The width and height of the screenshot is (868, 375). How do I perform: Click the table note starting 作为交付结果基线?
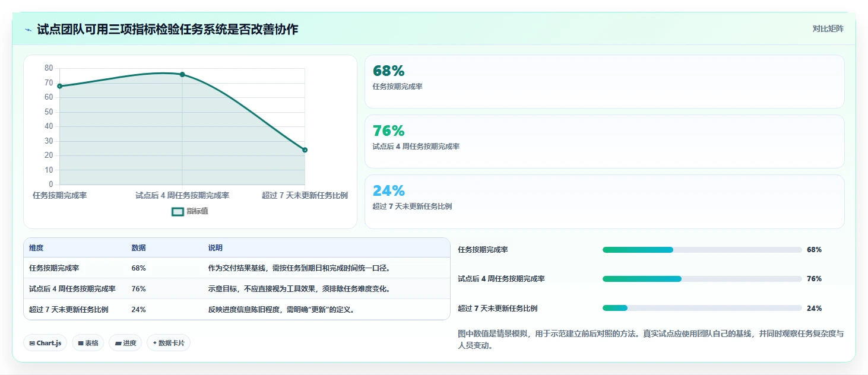point(299,268)
